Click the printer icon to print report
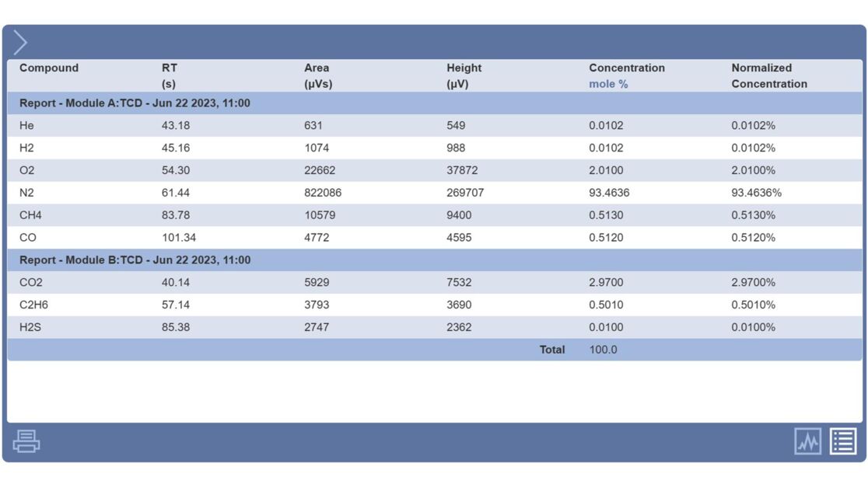This screenshot has width=868, height=488. tap(26, 441)
